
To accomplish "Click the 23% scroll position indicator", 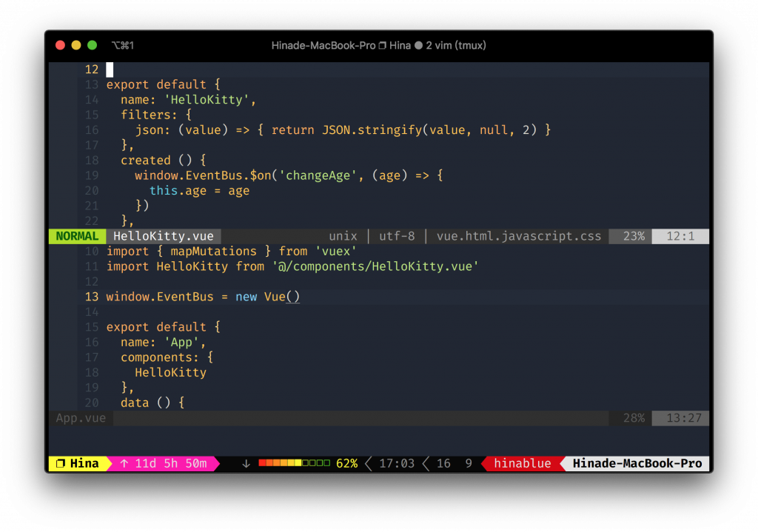I will [634, 236].
